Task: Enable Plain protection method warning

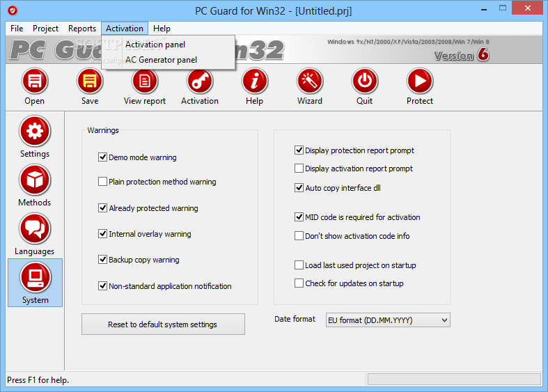Action: pos(102,182)
